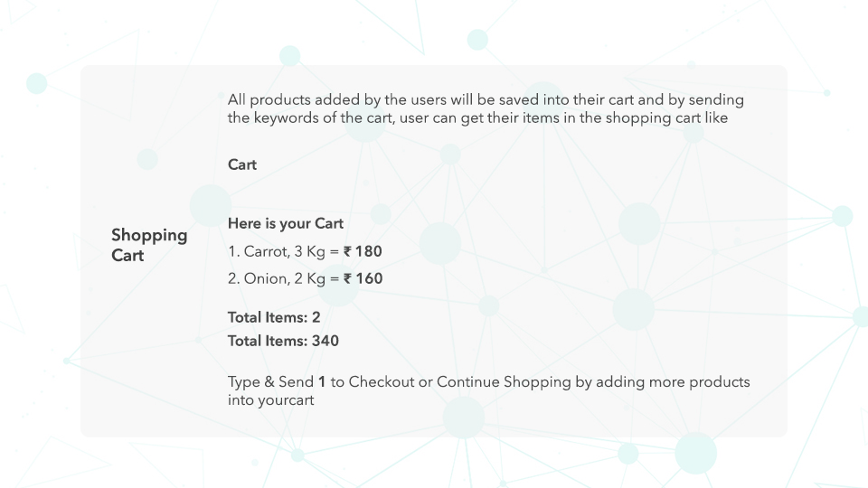Click the rupee symbol before 180
The width and height of the screenshot is (868, 488).
[x=348, y=251]
